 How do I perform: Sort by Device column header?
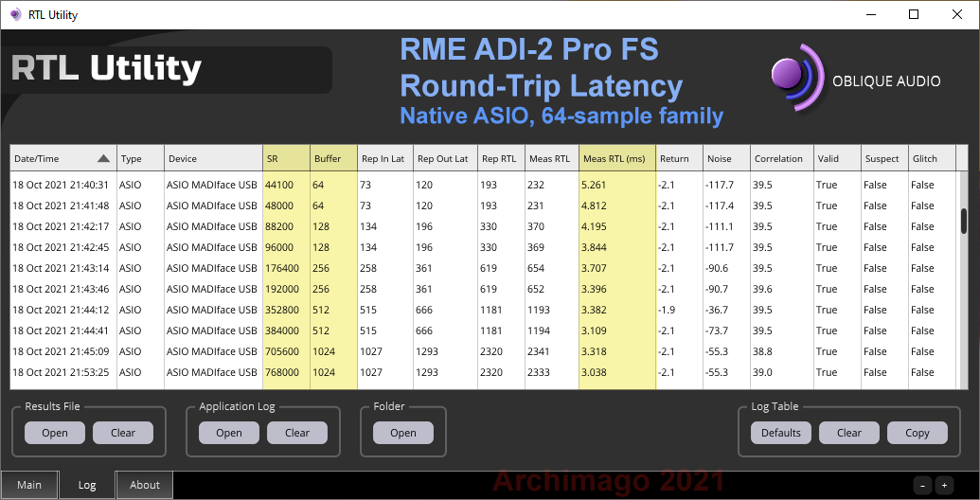pyautogui.click(x=214, y=159)
